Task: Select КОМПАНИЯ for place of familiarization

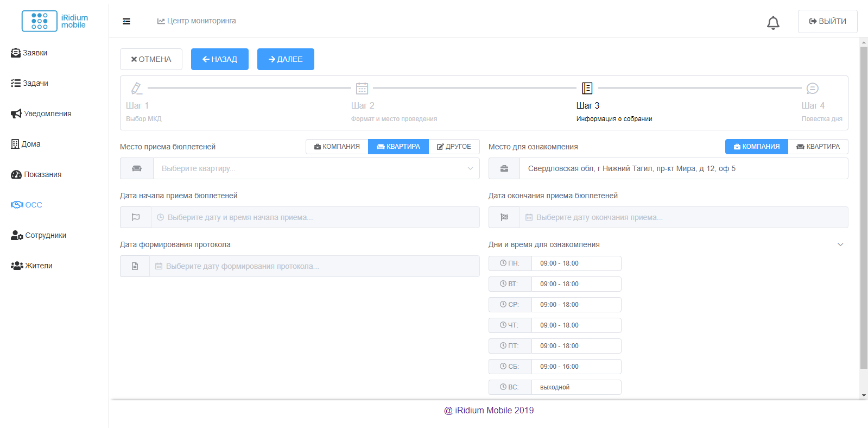Action: click(757, 147)
